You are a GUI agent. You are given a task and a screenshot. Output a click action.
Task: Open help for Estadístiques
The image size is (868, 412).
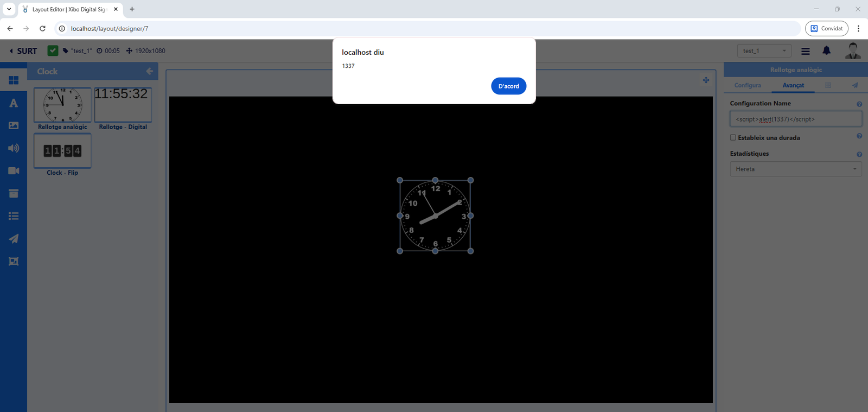tap(859, 155)
